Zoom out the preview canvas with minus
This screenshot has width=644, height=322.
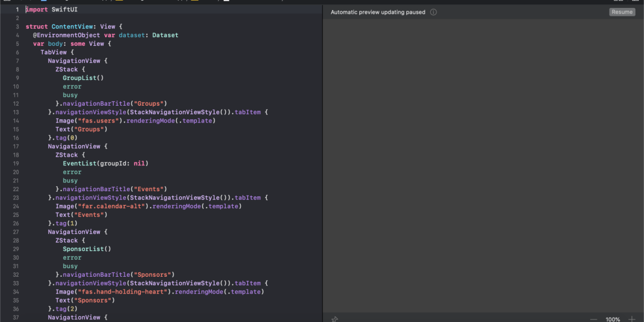click(x=594, y=319)
